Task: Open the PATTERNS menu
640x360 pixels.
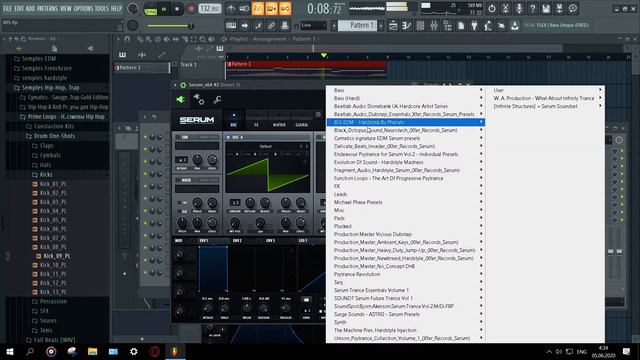Action: 47,9
